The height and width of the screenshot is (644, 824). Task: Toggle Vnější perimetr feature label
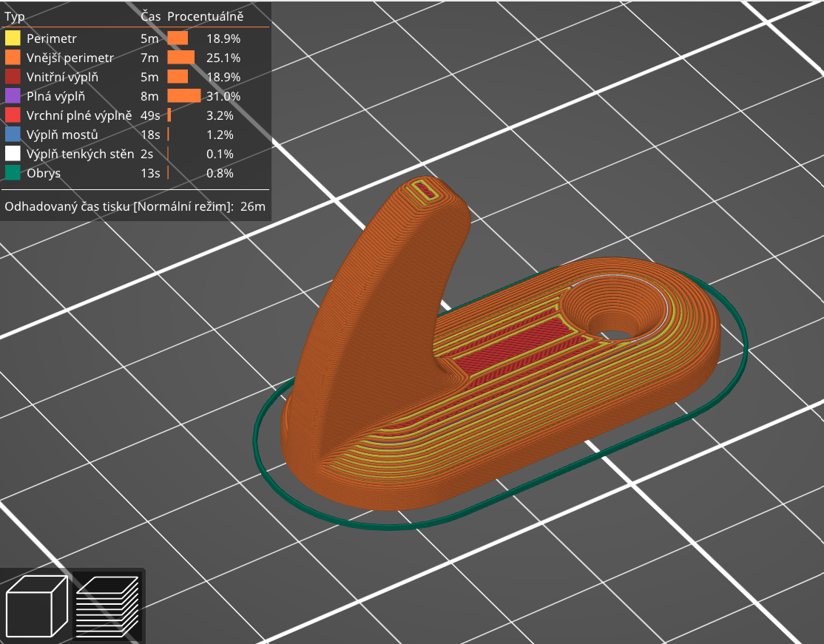click(70, 58)
